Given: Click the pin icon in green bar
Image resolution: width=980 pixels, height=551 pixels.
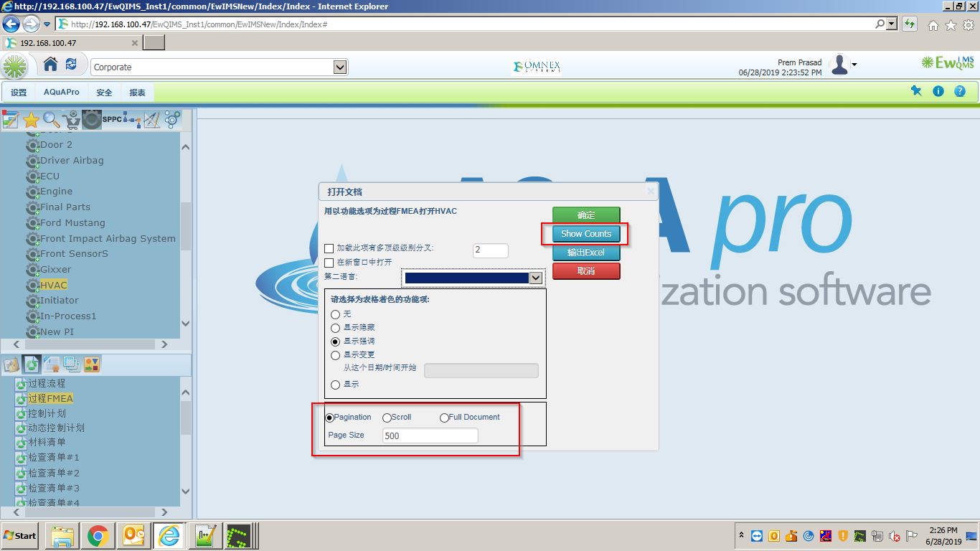Looking at the screenshot, I should [x=916, y=91].
